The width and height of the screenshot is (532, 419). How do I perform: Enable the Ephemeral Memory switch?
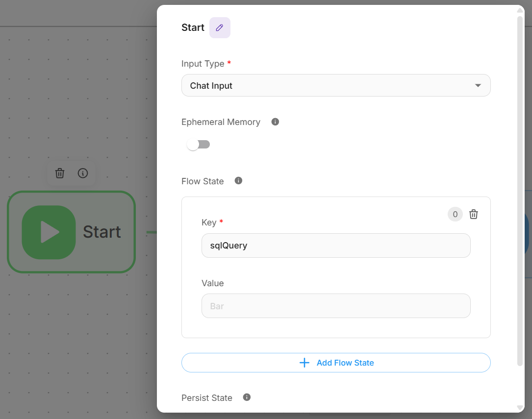pos(198,145)
